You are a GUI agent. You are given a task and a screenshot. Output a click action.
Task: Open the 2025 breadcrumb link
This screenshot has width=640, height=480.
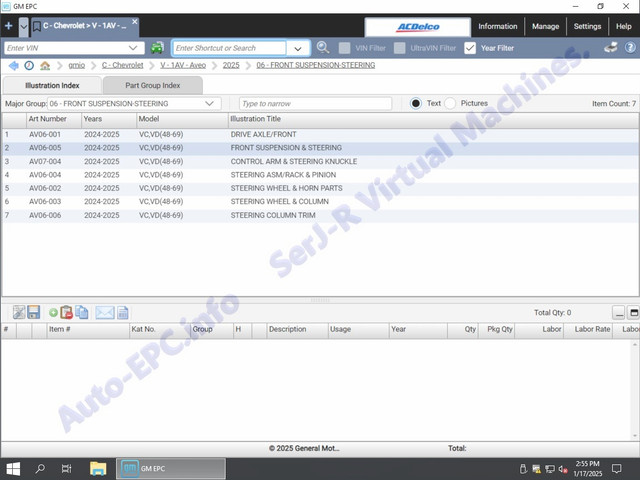tap(231, 65)
